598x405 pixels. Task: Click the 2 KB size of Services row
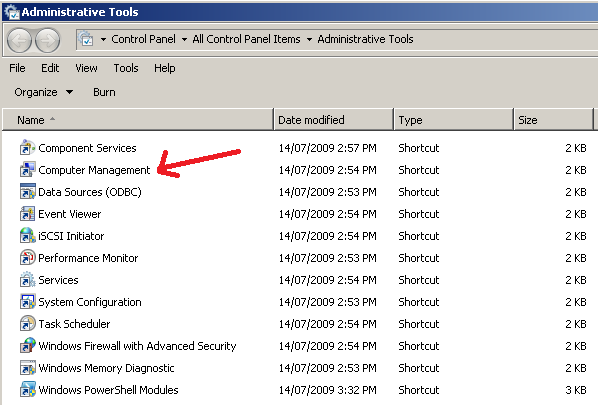point(576,280)
